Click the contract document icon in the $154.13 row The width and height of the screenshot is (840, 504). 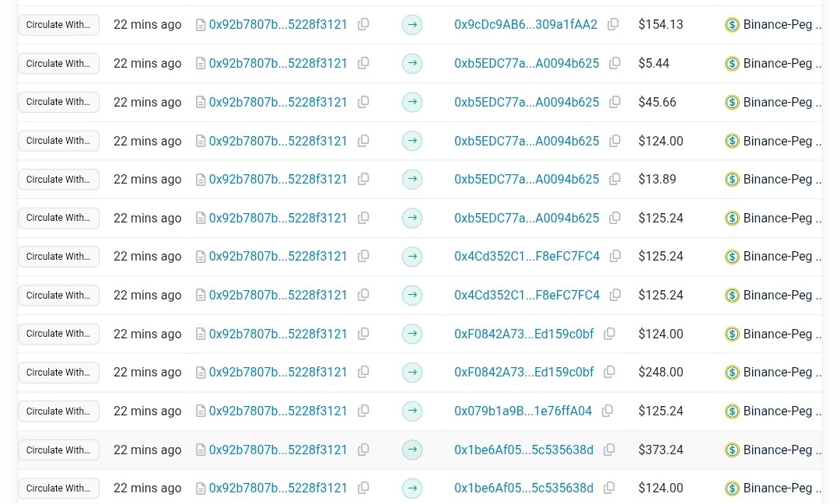pos(201,25)
